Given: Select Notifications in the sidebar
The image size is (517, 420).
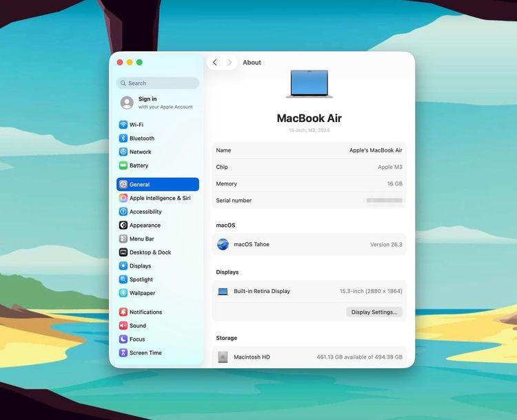Looking at the screenshot, I should point(145,312).
